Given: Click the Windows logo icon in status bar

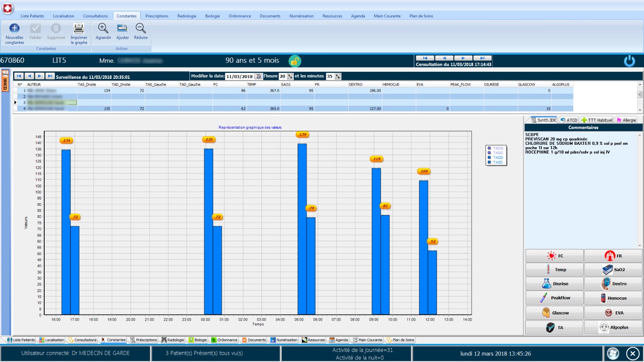Looking at the screenshot, I should point(613,354).
